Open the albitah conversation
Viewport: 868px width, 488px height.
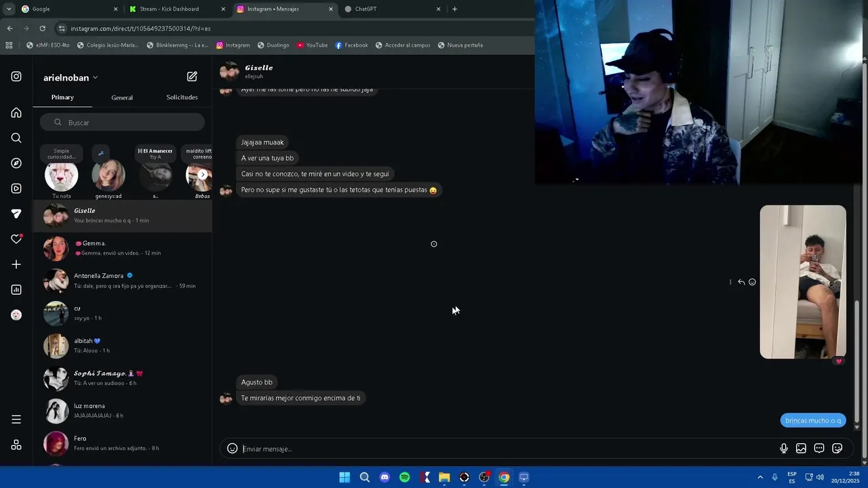122,346
